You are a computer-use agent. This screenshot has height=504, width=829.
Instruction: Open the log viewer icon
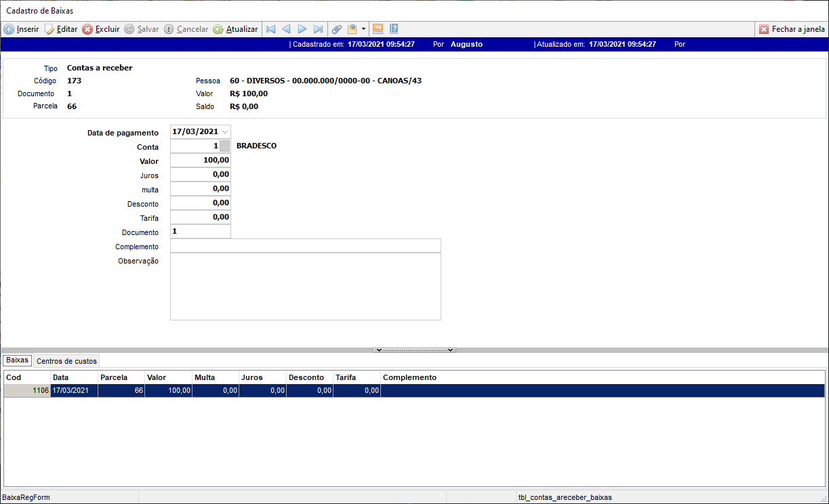click(378, 29)
